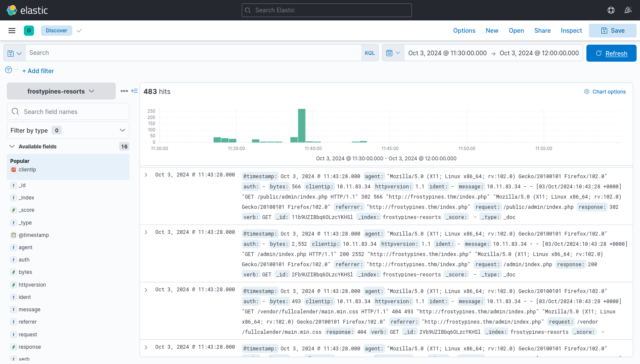Click the Chart options button
The width and height of the screenshot is (640, 364).
point(605,91)
